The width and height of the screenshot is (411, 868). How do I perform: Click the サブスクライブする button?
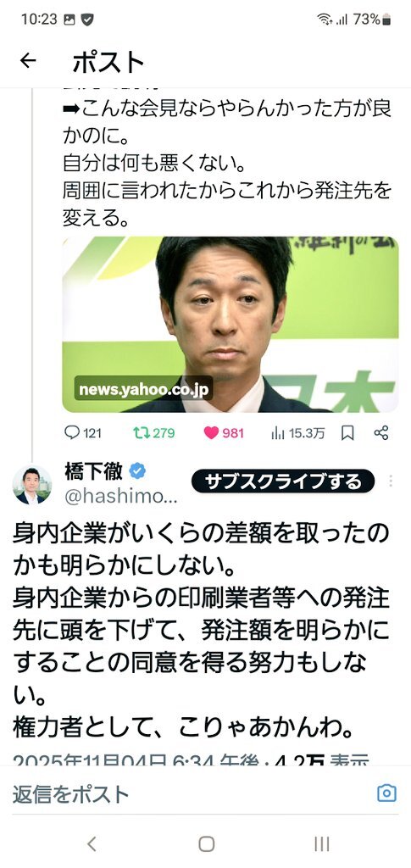tap(283, 481)
